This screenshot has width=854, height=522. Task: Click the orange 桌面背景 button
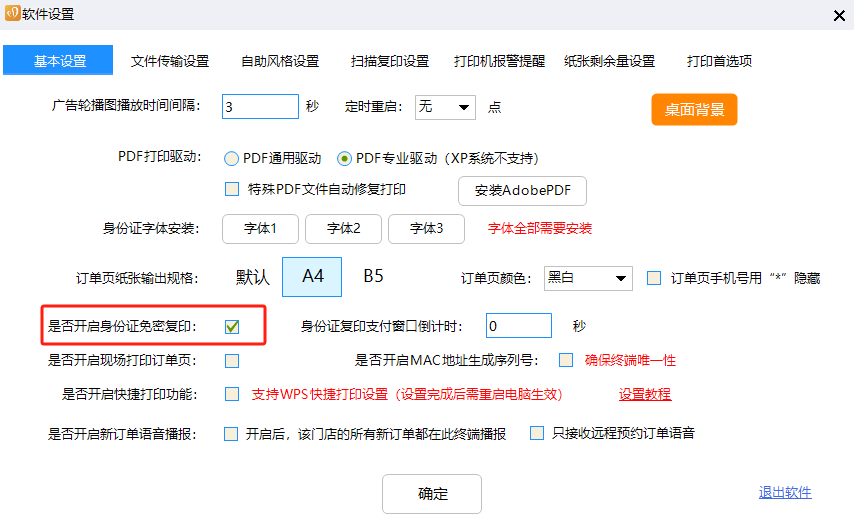click(x=694, y=109)
